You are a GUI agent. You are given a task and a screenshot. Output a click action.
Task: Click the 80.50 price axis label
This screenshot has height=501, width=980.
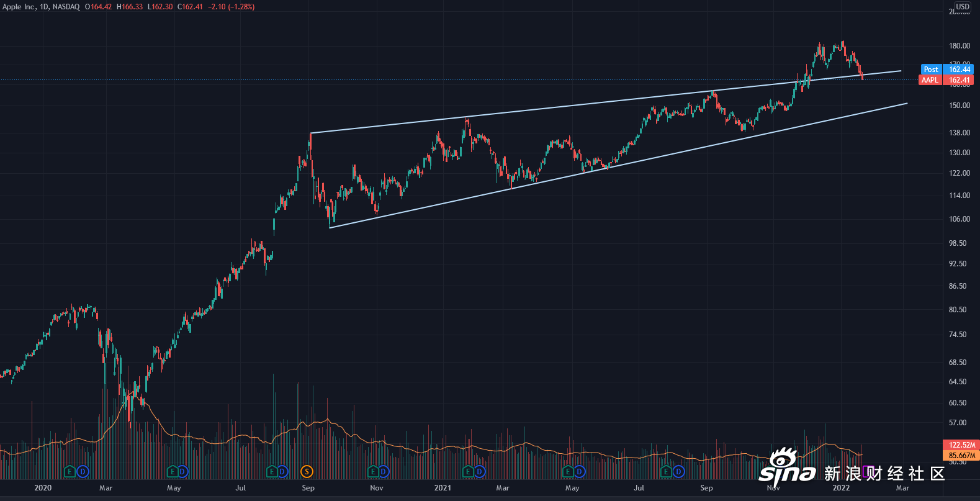pos(958,310)
